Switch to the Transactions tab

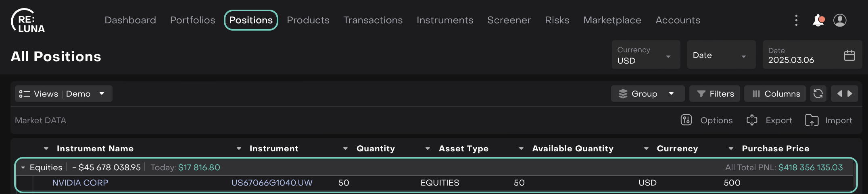click(x=373, y=20)
